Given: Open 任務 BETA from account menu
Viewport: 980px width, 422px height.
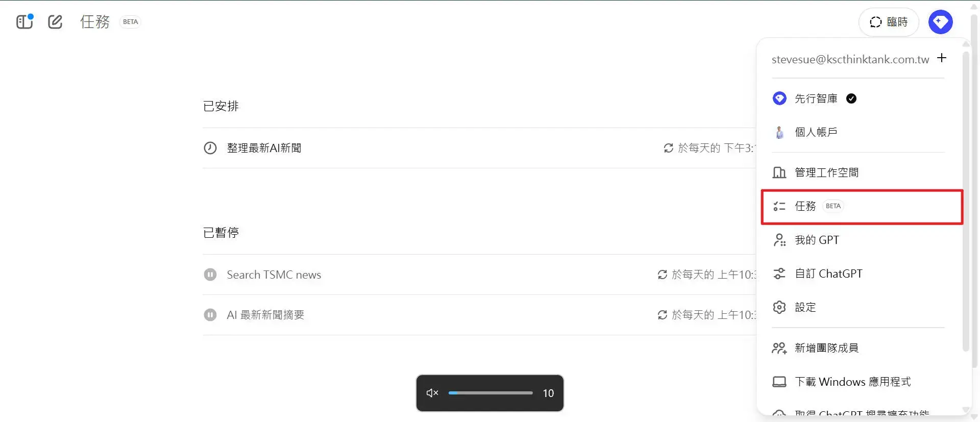Looking at the screenshot, I should (862, 207).
